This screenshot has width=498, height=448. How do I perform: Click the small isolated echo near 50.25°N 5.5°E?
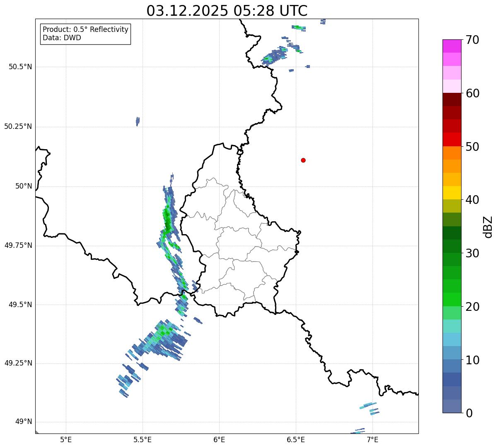coord(138,121)
